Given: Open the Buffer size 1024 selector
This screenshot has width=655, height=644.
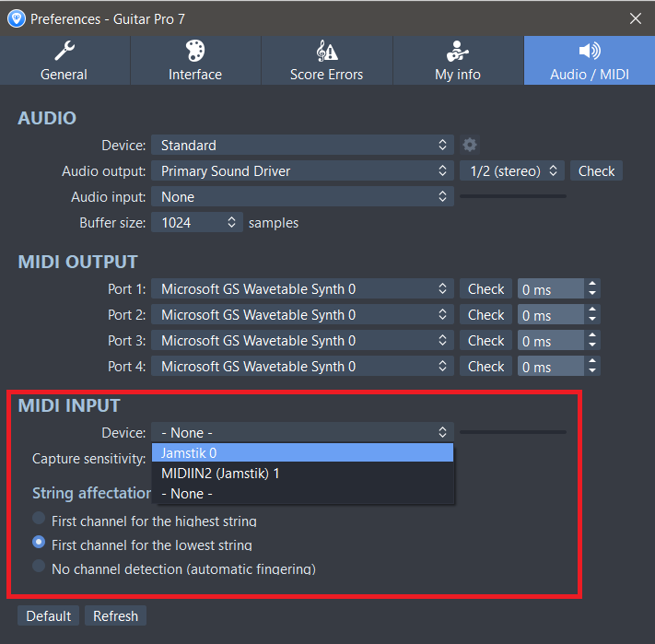Looking at the screenshot, I should [197, 223].
